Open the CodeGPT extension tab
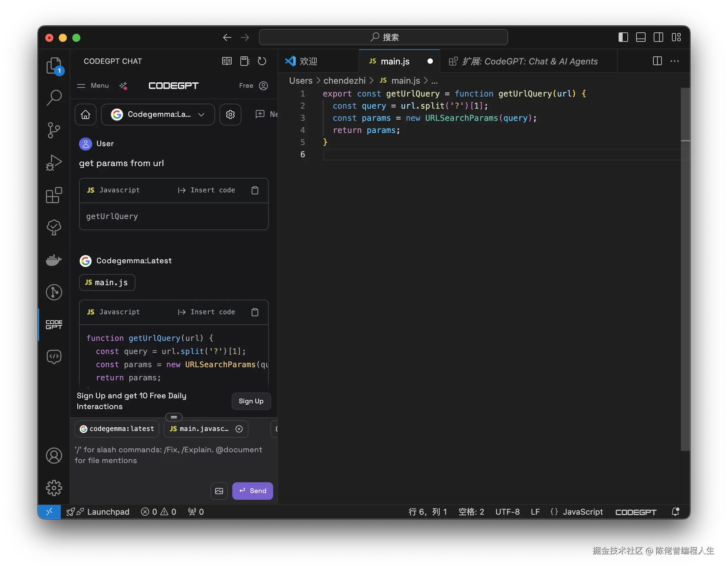The height and width of the screenshot is (569, 728). coord(529,61)
